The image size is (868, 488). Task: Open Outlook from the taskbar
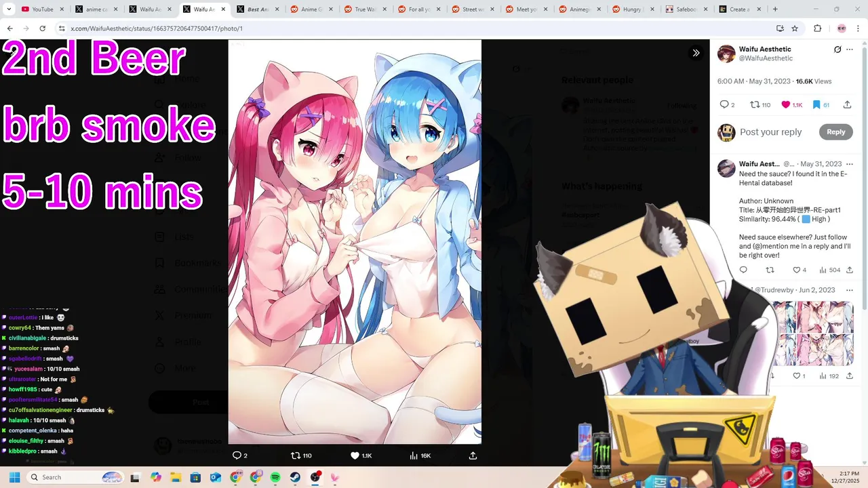click(216, 477)
